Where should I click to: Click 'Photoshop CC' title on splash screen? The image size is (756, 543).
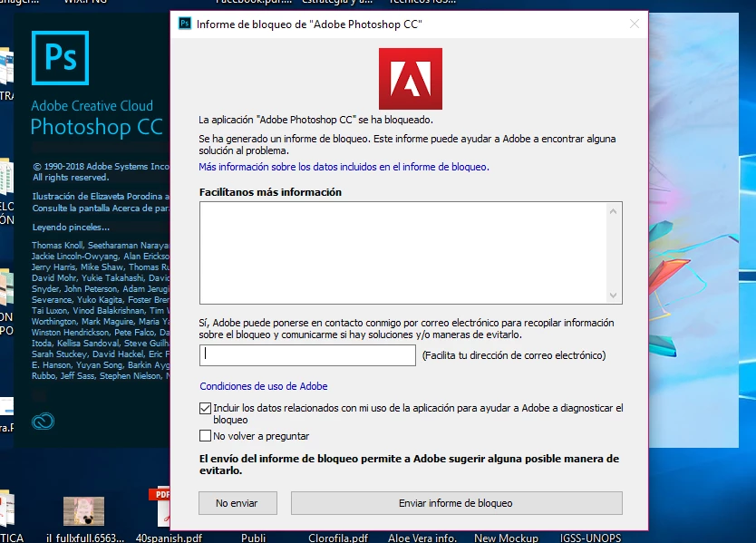(x=96, y=127)
